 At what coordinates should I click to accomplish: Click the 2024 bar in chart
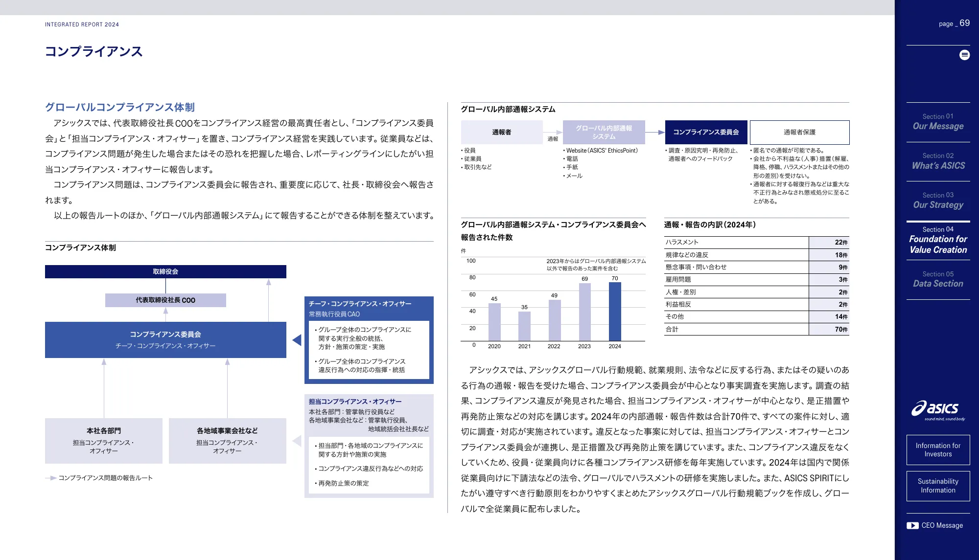pos(615,312)
